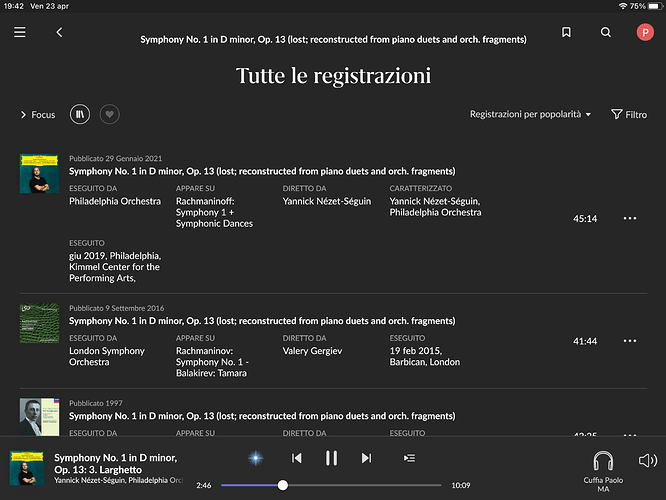The image size is (666, 500).
Task: Open the play queue icon
Action: click(409, 458)
